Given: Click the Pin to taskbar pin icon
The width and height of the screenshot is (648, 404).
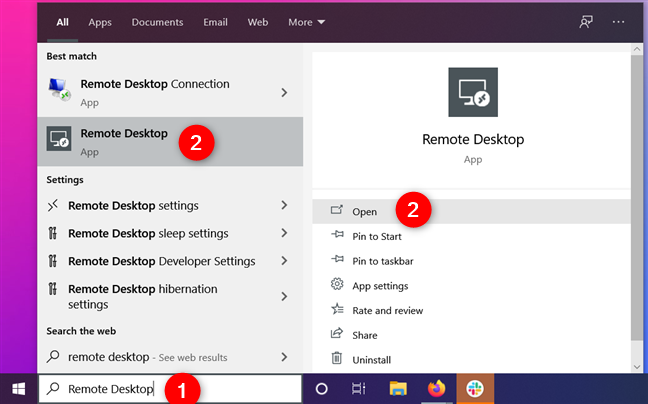Looking at the screenshot, I should (337, 259).
